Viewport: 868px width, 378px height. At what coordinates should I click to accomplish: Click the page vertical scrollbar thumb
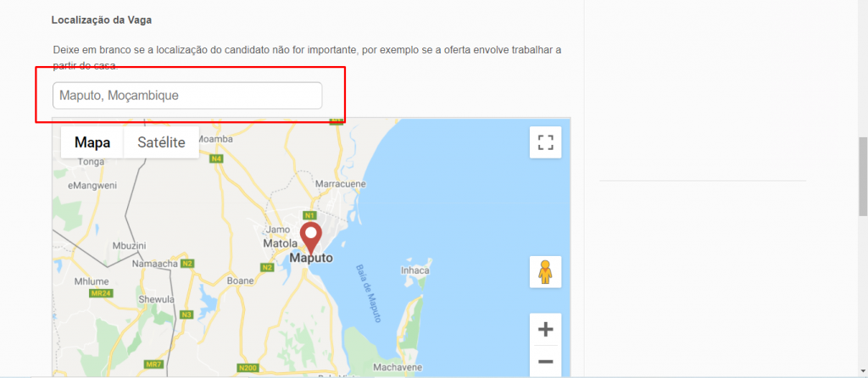pyautogui.click(x=862, y=176)
